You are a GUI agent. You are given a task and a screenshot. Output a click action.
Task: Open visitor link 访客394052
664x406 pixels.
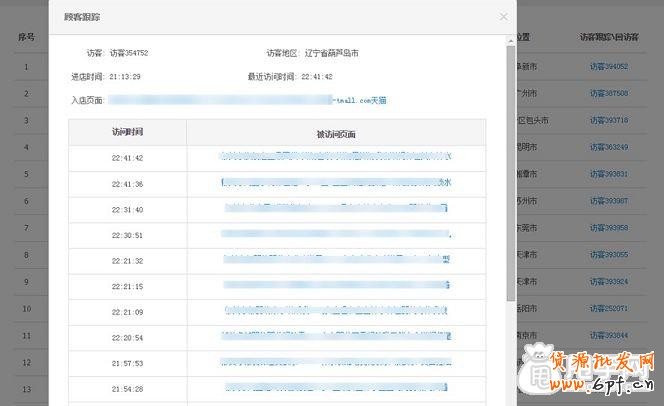pyautogui.click(x=608, y=67)
